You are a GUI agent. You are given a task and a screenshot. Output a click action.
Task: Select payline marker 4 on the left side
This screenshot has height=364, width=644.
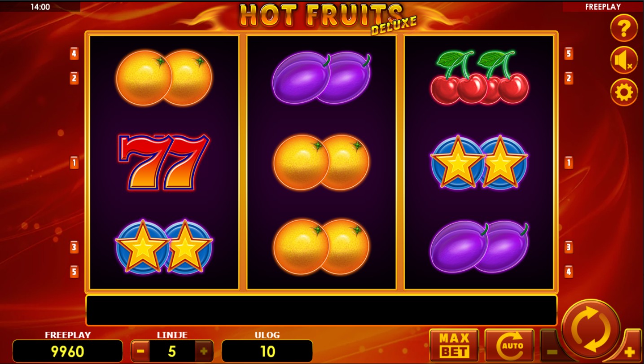[74, 54]
